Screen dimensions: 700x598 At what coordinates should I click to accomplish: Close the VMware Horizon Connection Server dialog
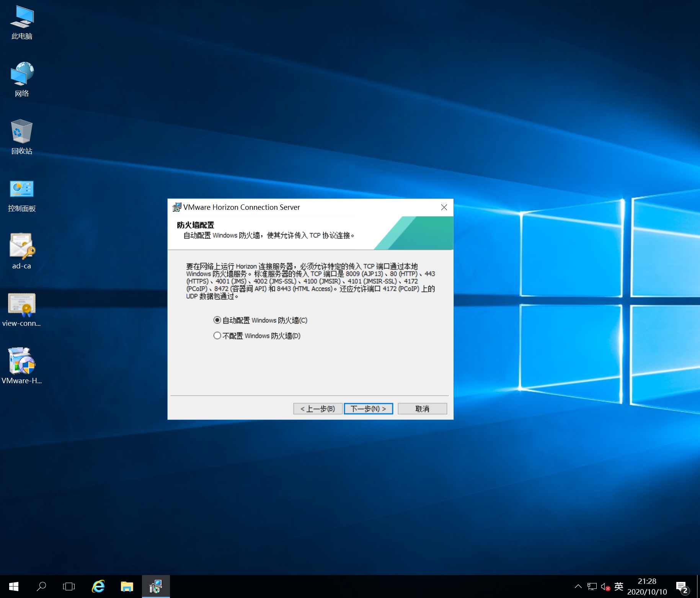tap(444, 207)
